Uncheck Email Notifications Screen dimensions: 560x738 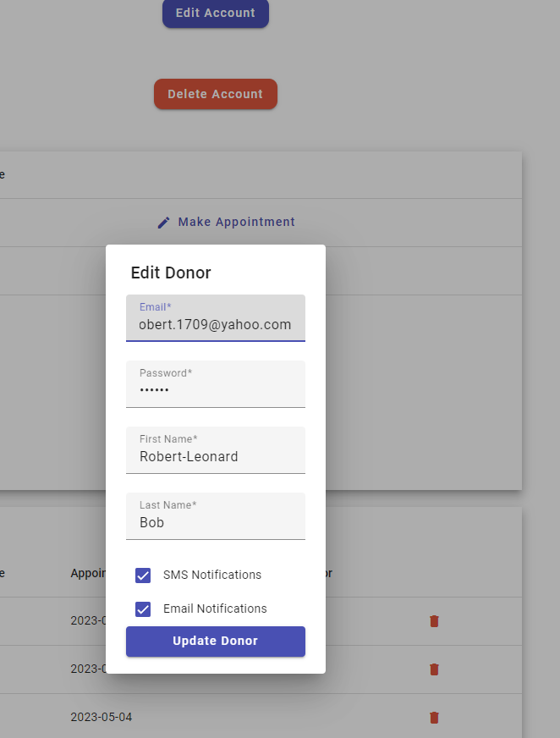tap(144, 609)
